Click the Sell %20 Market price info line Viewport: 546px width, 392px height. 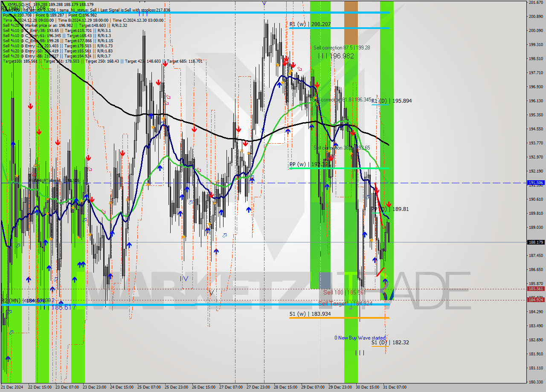pos(64,25)
